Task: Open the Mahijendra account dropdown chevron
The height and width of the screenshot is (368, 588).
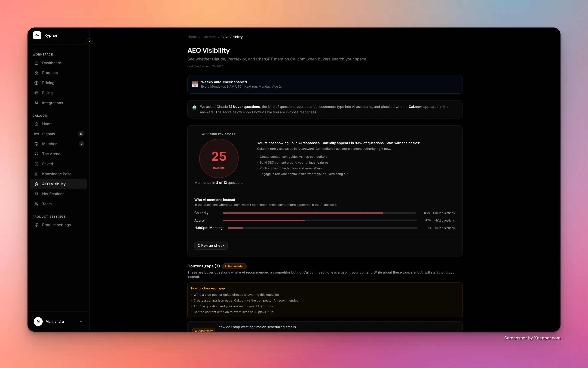Action: 81,321
